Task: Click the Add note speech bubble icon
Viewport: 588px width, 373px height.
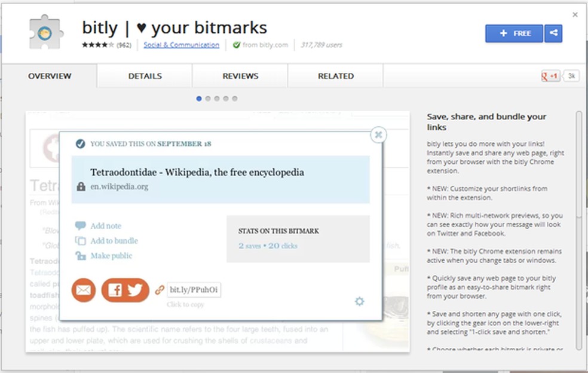Action: pyautogui.click(x=80, y=225)
